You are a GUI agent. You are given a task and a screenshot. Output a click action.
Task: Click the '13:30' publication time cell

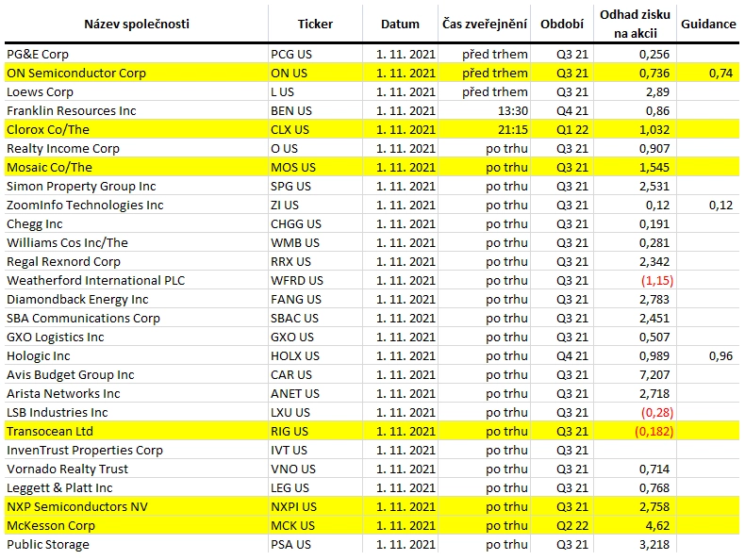(x=484, y=110)
